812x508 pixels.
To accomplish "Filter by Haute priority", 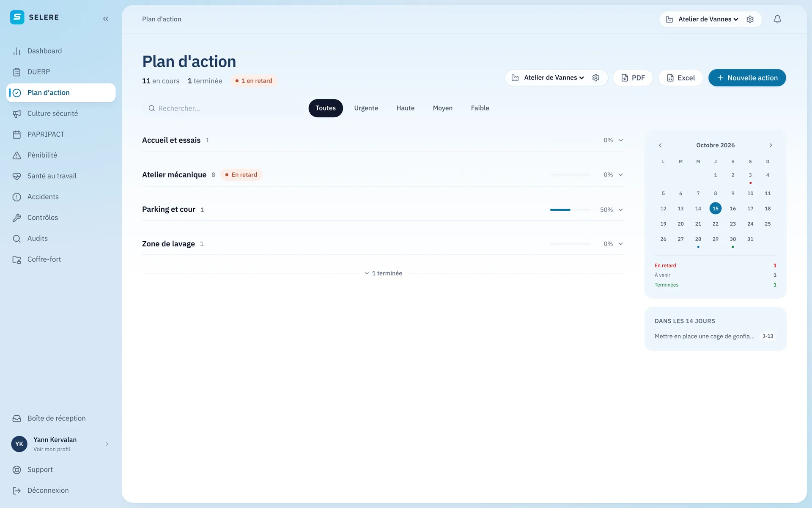I will pos(406,108).
